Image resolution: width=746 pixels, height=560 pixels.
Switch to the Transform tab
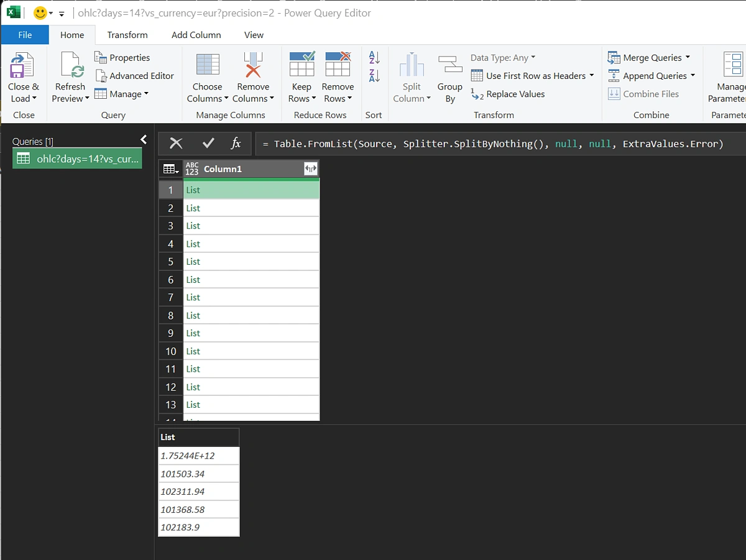pyautogui.click(x=127, y=35)
